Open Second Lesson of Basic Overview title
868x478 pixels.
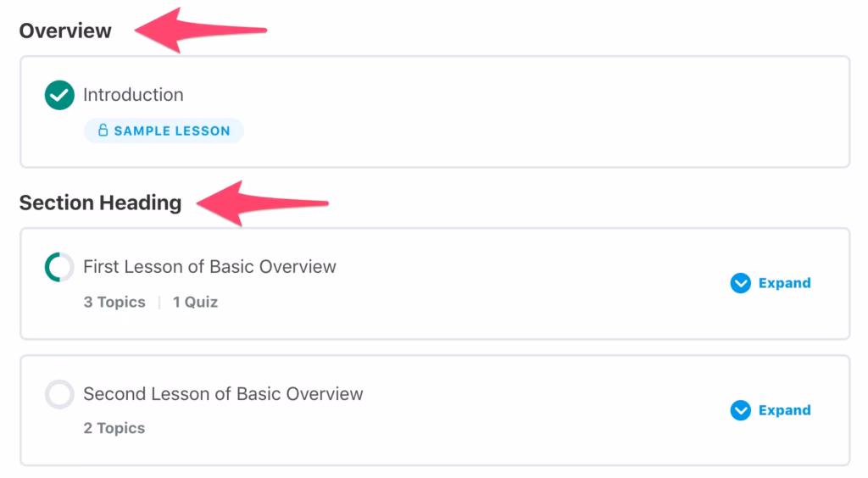click(x=223, y=394)
